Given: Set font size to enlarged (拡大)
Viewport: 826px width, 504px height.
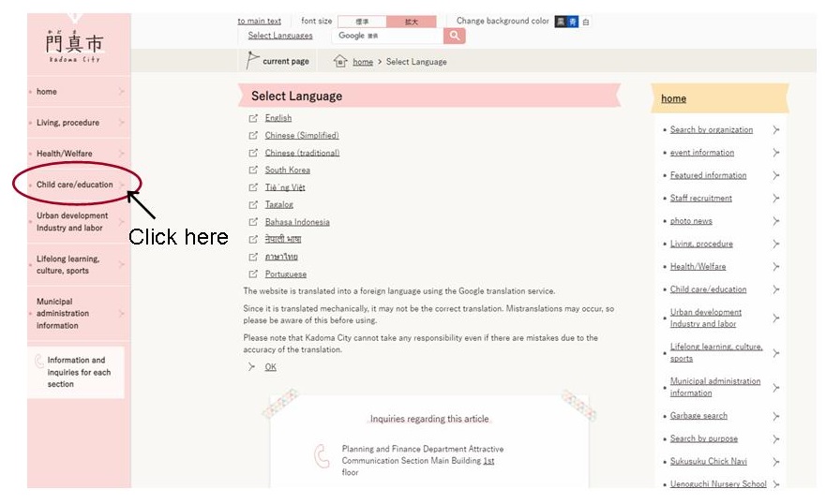Looking at the screenshot, I should pyautogui.click(x=411, y=22).
